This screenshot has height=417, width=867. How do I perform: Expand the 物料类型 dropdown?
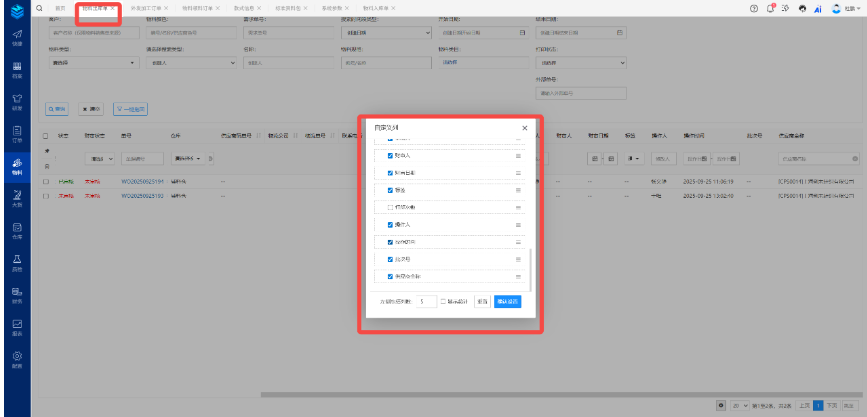[x=92, y=62]
